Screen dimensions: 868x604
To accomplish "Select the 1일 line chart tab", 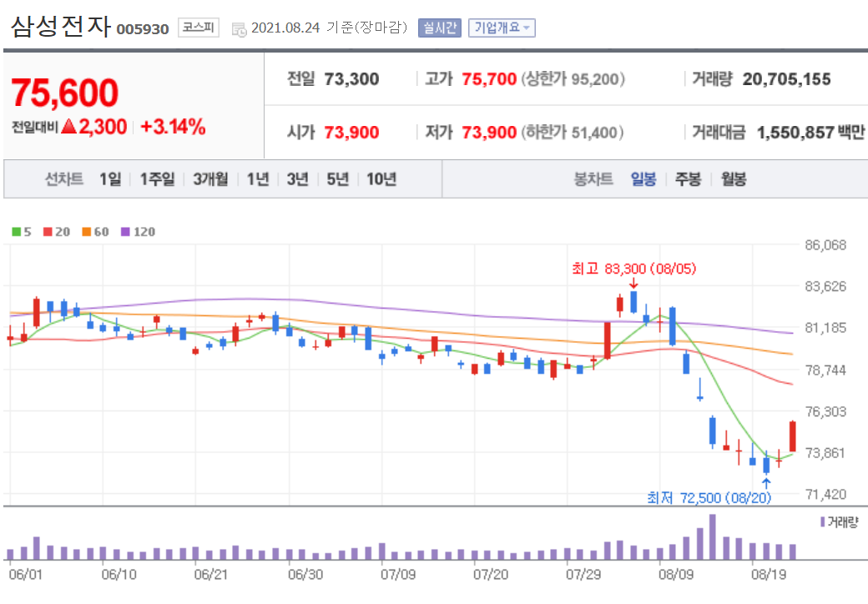I will pos(110,179).
